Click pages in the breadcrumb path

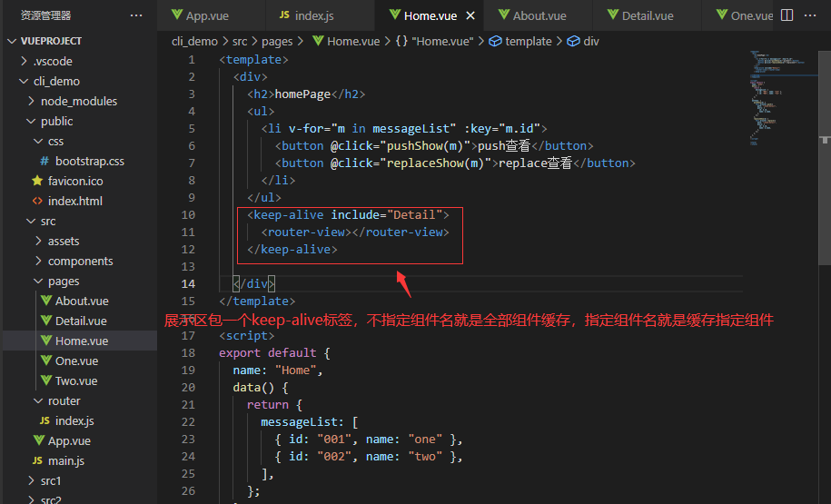277,42
